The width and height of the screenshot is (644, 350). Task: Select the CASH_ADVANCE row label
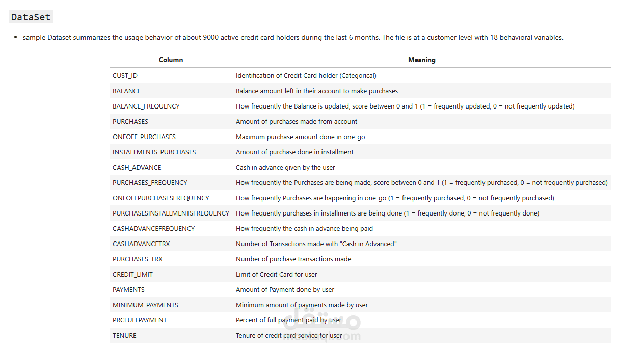pyautogui.click(x=137, y=168)
